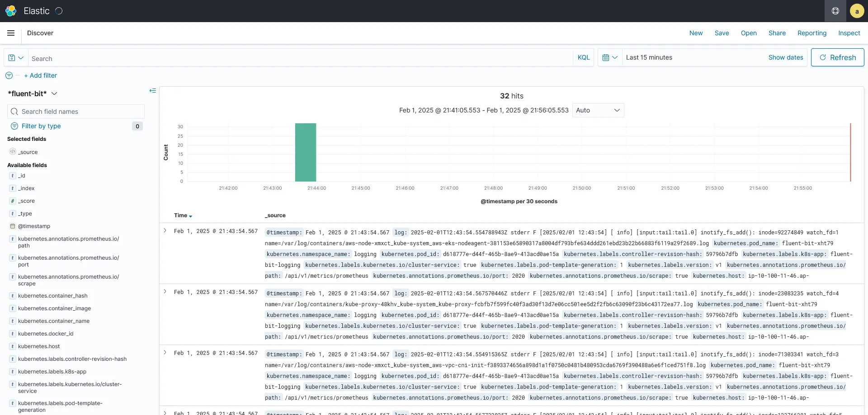868x415 pixels.
Task: Open the saved query menu icon
Action: click(x=16, y=58)
